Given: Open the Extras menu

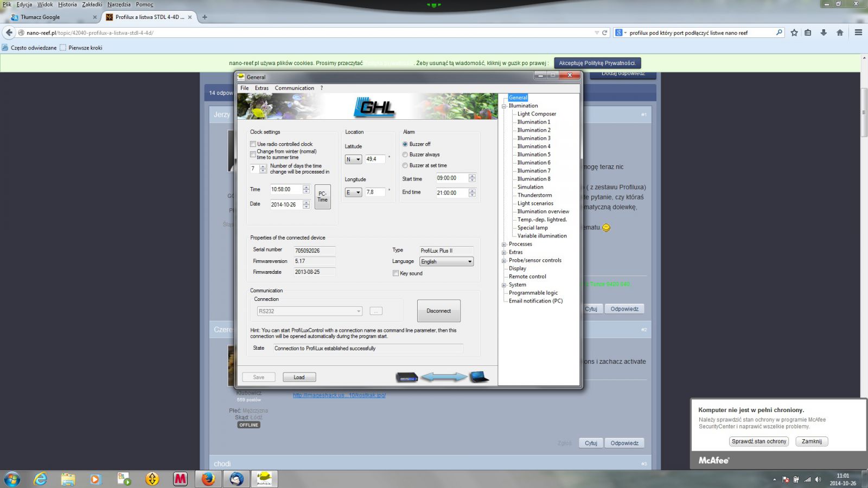Looking at the screenshot, I should [x=261, y=88].
